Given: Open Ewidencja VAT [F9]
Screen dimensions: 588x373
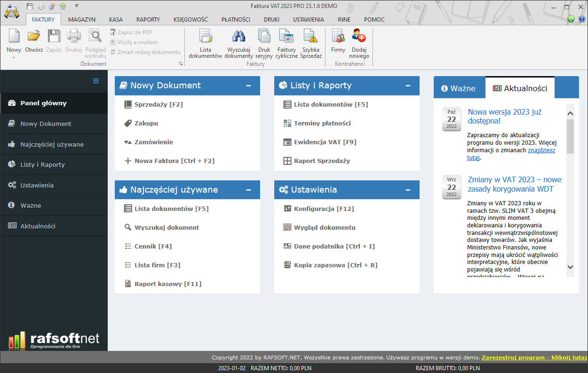Looking at the screenshot, I should (x=320, y=142).
